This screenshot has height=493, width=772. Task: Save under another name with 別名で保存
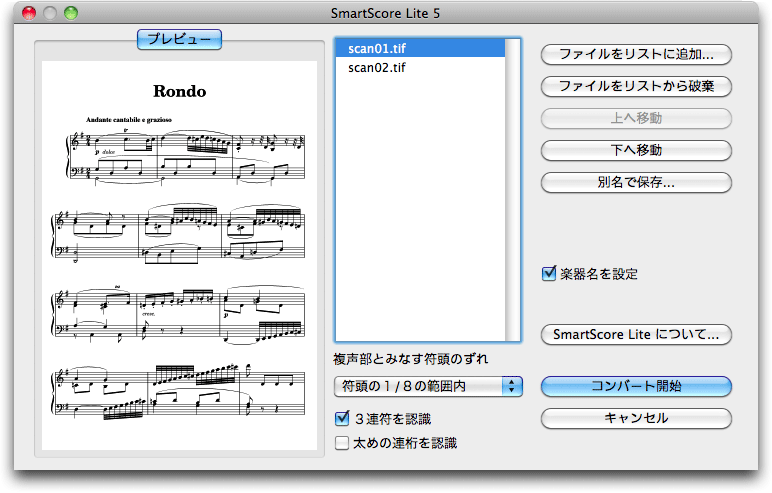(x=636, y=183)
